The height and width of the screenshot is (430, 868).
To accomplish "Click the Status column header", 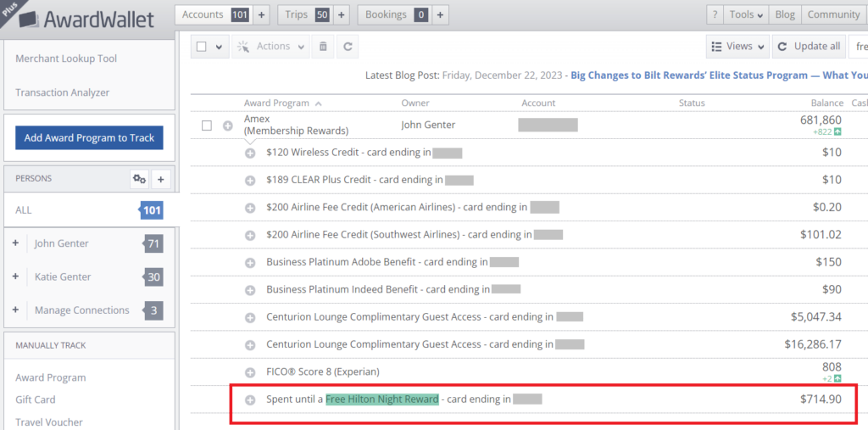I will pyautogui.click(x=692, y=103).
